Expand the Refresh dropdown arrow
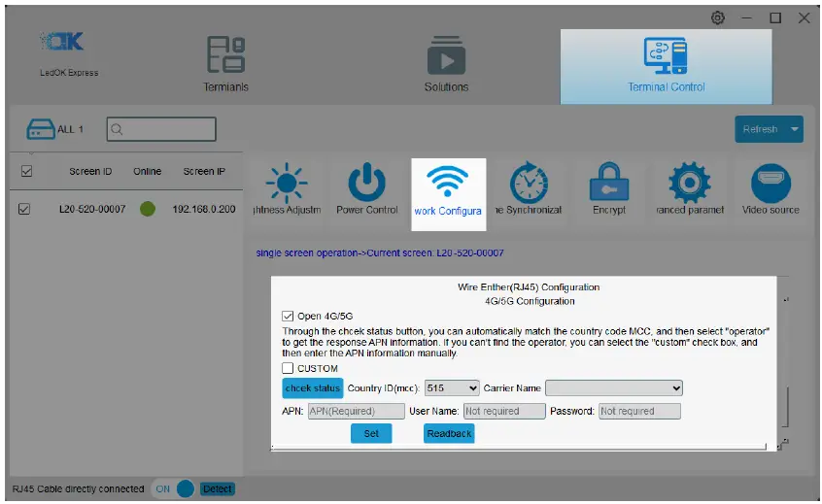 click(x=795, y=129)
